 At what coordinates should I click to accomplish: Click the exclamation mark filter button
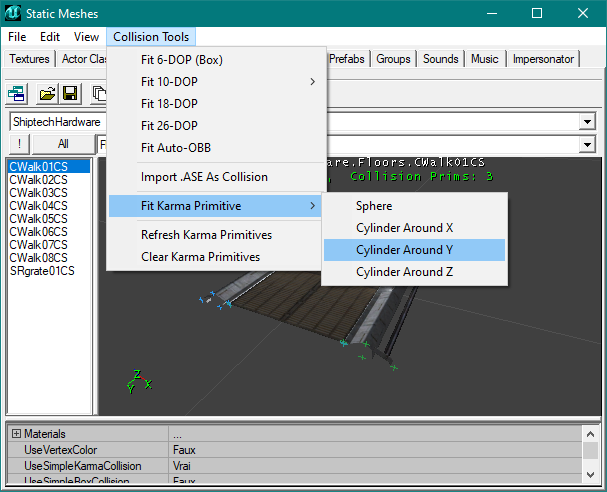click(19, 144)
